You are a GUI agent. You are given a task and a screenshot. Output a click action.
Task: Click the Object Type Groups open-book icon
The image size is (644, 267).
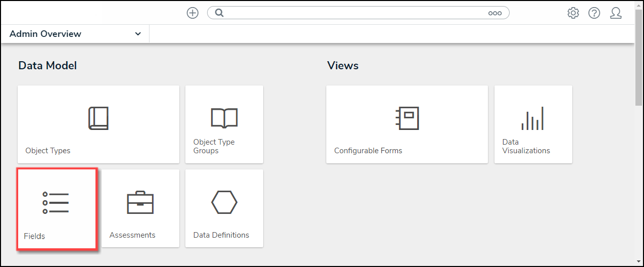click(224, 118)
